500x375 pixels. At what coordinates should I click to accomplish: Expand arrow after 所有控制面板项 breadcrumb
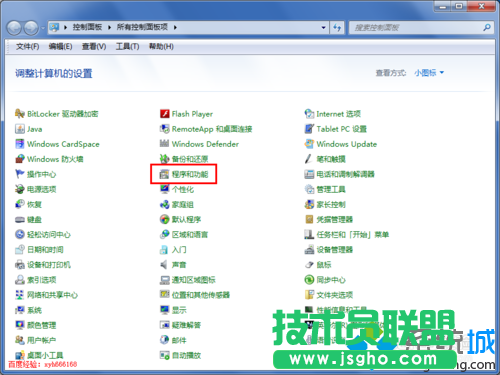click(x=175, y=27)
